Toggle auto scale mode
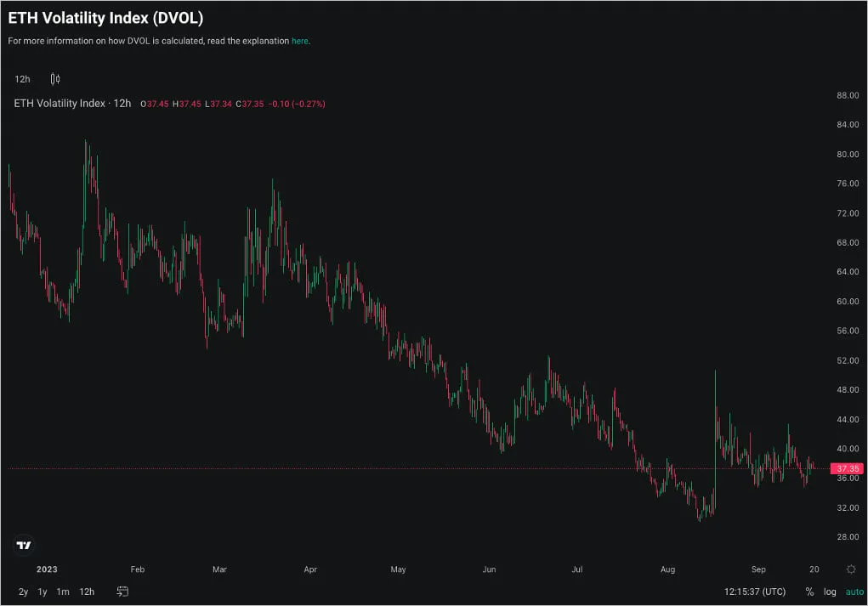Image resolution: width=868 pixels, height=606 pixels. (x=854, y=592)
